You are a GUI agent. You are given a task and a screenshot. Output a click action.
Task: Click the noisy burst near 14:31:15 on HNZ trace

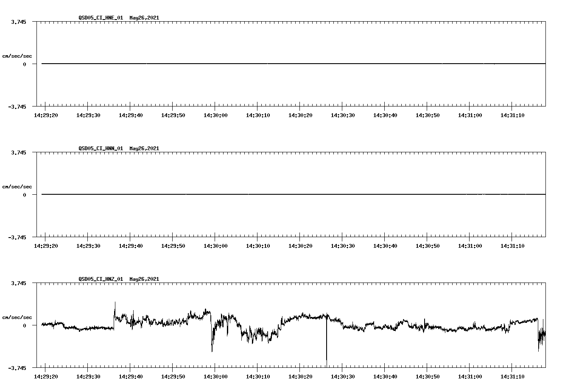541,335
